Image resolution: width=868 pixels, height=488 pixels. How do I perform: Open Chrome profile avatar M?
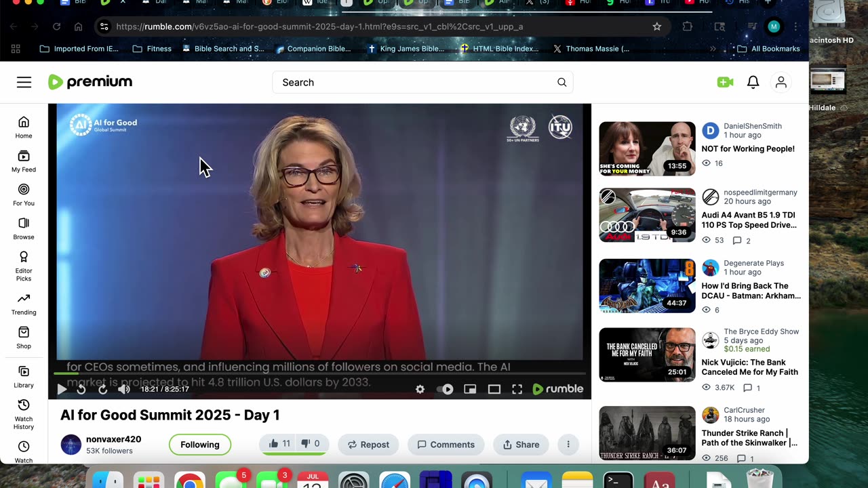coord(774,26)
